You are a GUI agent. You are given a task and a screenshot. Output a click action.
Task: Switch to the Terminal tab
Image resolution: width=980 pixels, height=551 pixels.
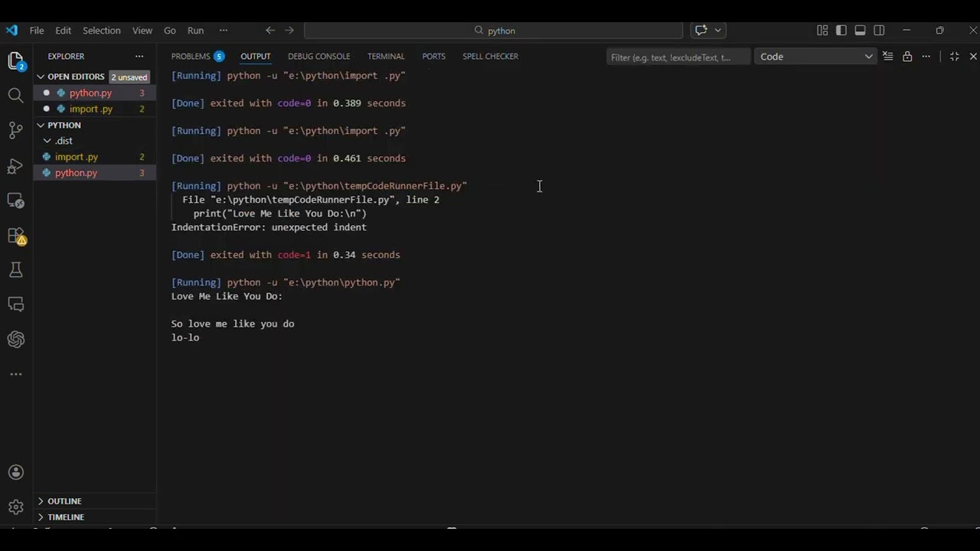pos(386,57)
